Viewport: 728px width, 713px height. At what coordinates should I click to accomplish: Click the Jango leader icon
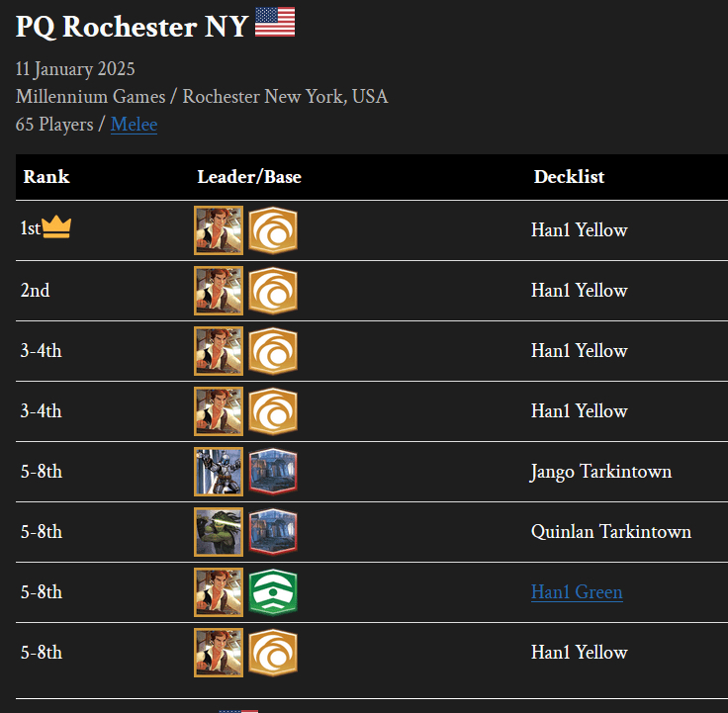(219, 472)
